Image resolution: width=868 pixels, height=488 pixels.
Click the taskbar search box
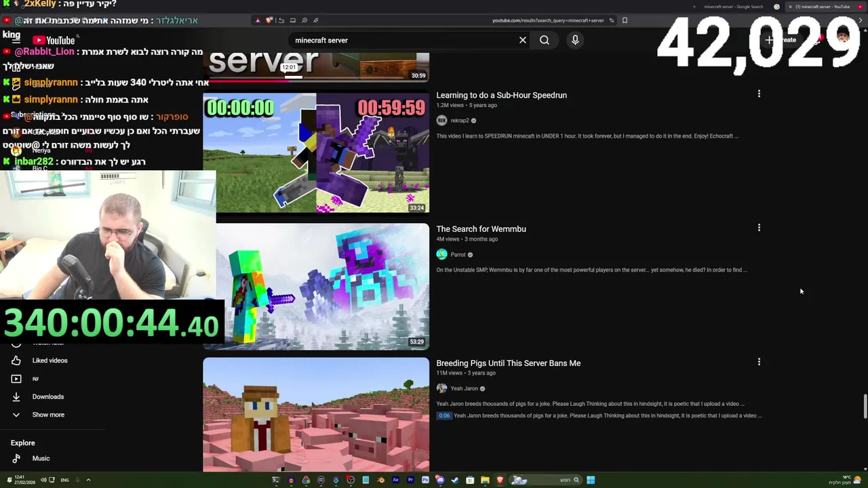click(546, 480)
